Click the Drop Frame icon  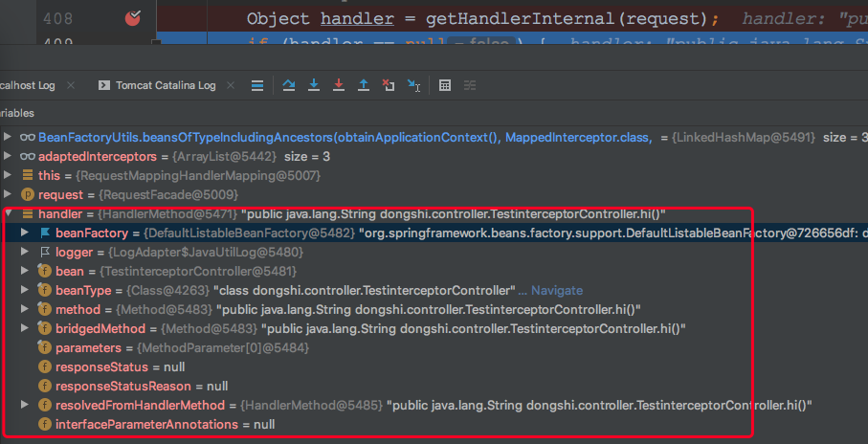coord(388,85)
